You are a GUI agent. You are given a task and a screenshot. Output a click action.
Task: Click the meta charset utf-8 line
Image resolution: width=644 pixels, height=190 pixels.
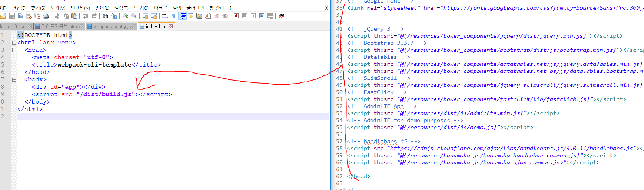tap(72, 57)
